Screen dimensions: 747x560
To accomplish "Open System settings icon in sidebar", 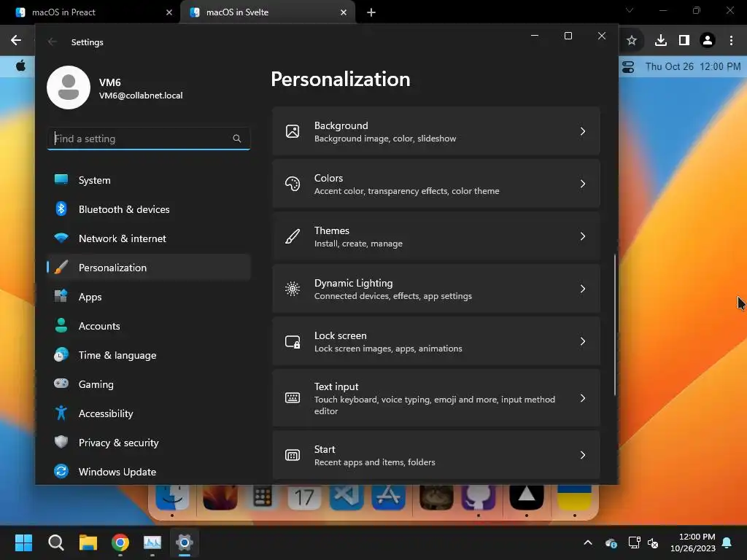I will (61, 179).
